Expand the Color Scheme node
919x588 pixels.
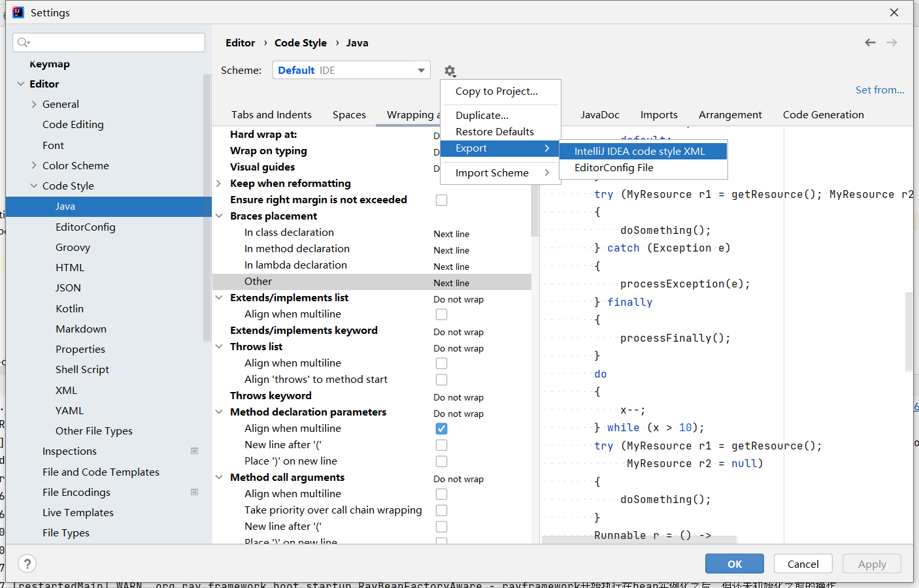(34, 165)
